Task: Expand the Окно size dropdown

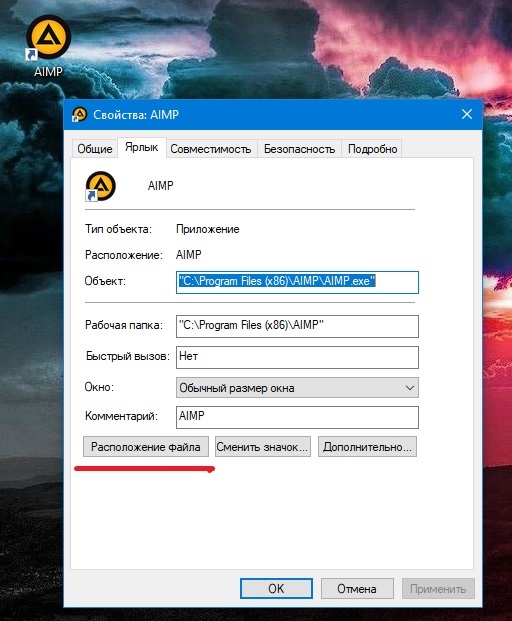Action: pyautogui.click(x=297, y=388)
